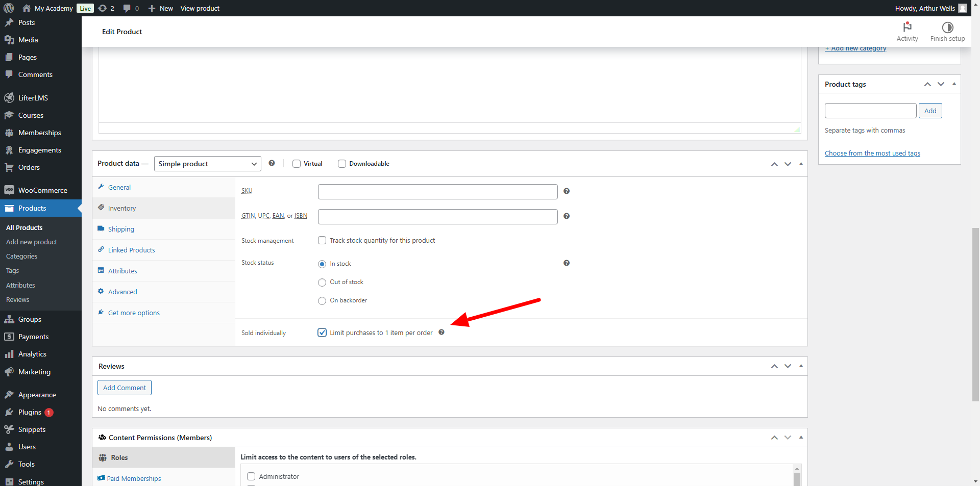Image resolution: width=980 pixels, height=486 pixels.
Task: Click inside the product tags input field
Action: coord(870,111)
